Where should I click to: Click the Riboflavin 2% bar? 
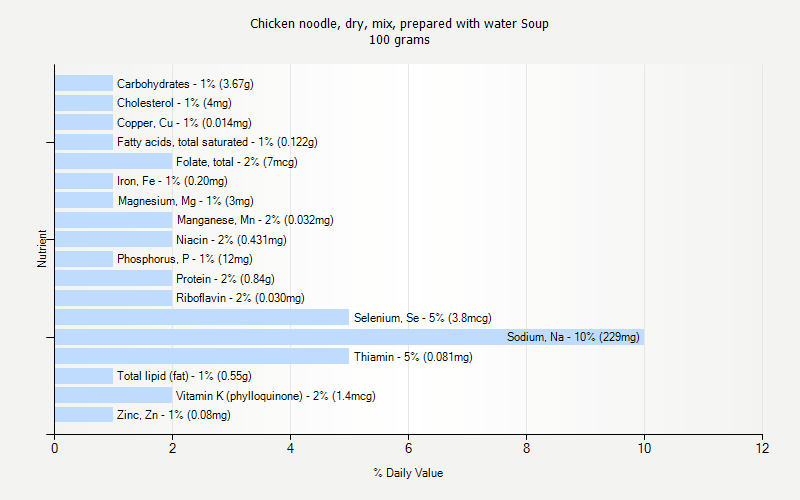click(113, 298)
